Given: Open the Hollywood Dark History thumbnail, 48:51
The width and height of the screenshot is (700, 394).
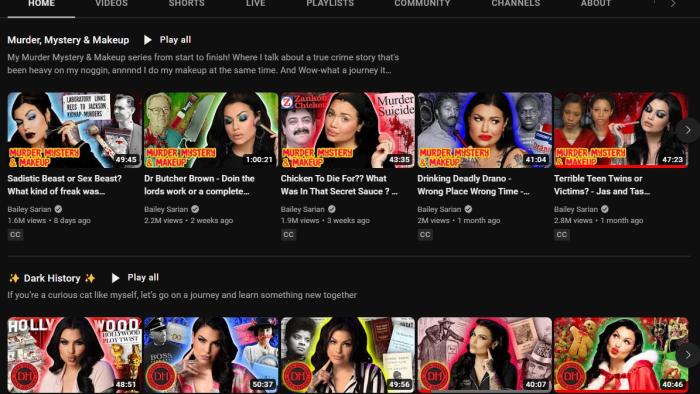Looking at the screenshot, I should point(74,355).
